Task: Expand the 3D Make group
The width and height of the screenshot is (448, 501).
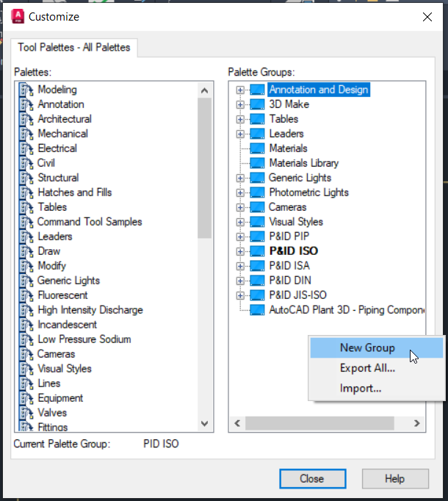Action: (240, 105)
